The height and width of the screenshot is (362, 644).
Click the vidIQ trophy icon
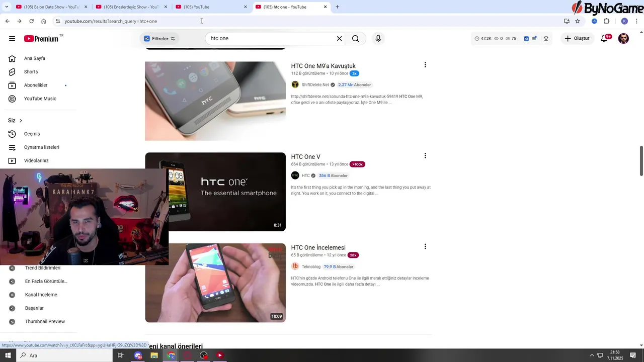(x=546, y=39)
